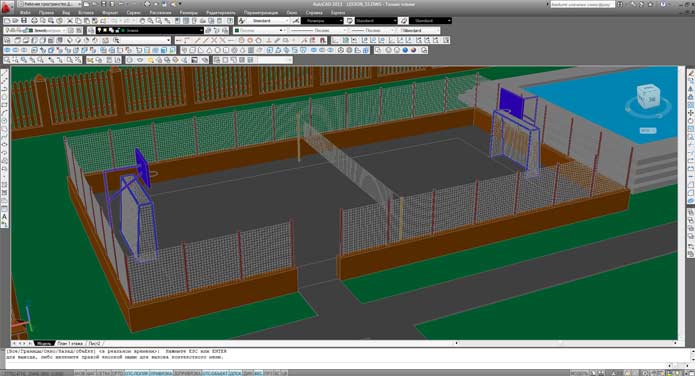Click in the title bar search field
The height and width of the screenshot is (376, 695).
tap(582, 4)
